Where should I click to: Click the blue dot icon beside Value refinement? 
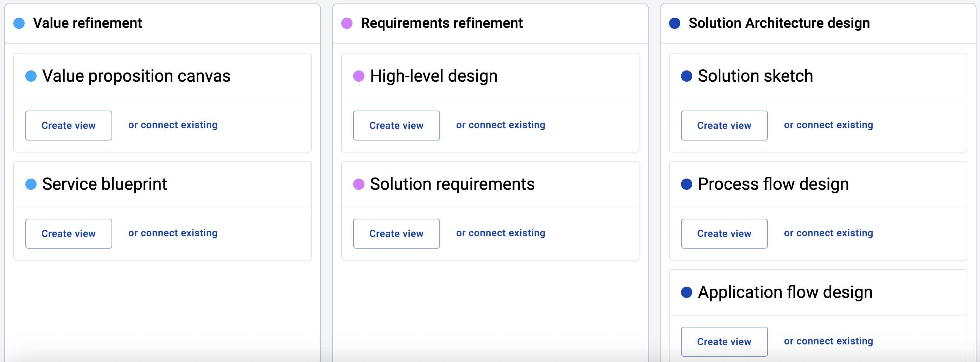coord(19,24)
